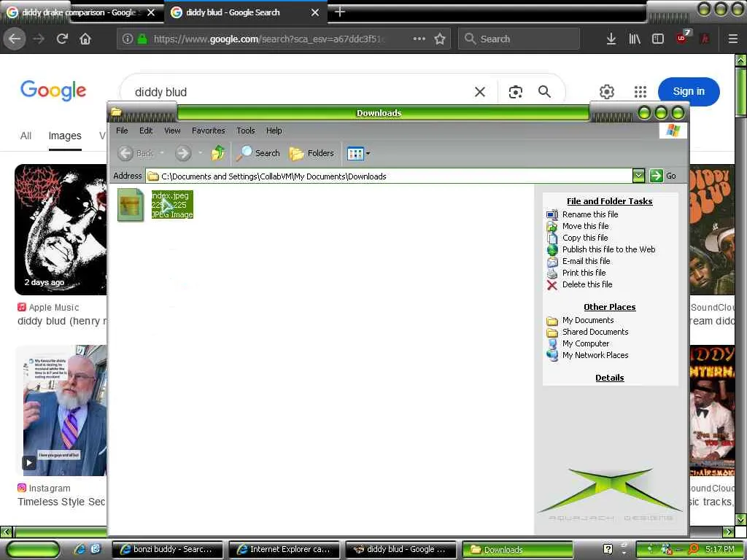Open Firefox downloads arrow
Viewport: 747px width, 560px height.
click(x=611, y=39)
